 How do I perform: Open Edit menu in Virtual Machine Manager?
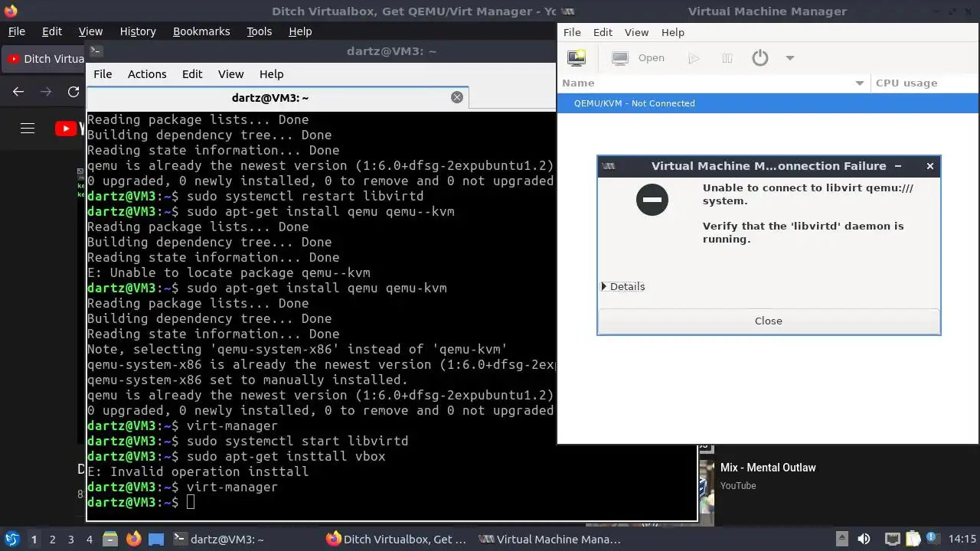603,32
